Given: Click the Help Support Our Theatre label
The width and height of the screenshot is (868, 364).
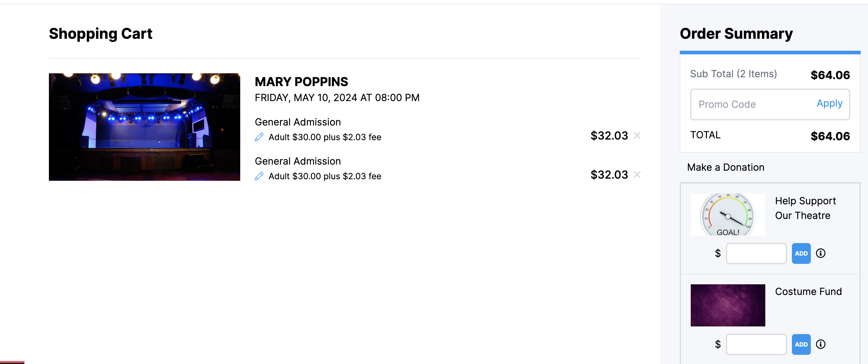Looking at the screenshot, I should 805,208.
